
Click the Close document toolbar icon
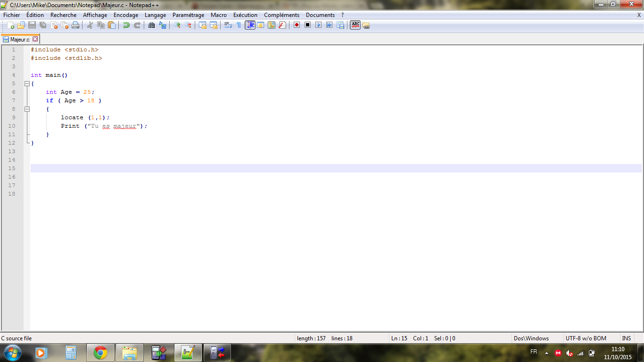(x=54, y=25)
